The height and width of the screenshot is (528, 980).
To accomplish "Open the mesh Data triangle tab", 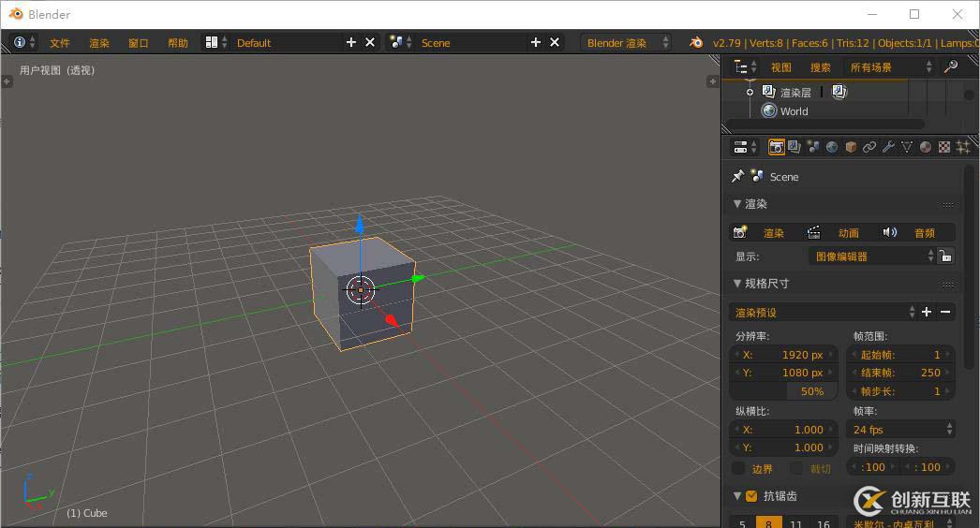I will click(907, 147).
